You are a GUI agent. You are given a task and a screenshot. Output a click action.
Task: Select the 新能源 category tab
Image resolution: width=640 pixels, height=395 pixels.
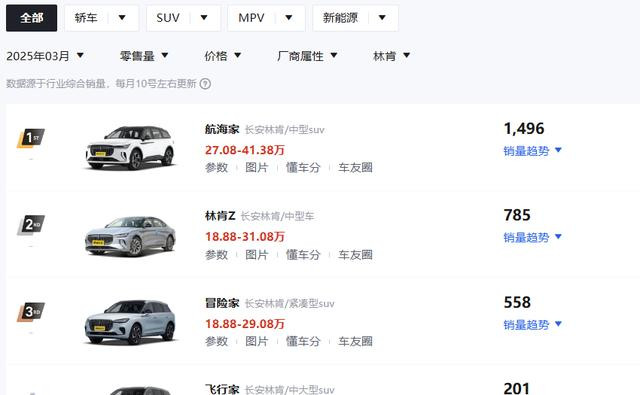(x=340, y=18)
